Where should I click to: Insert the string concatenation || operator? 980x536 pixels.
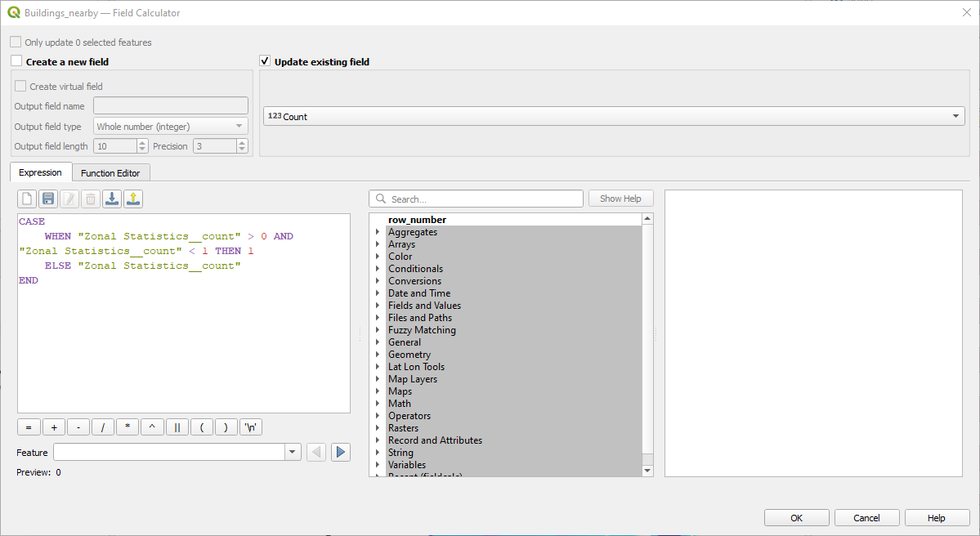click(x=177, y=427)
